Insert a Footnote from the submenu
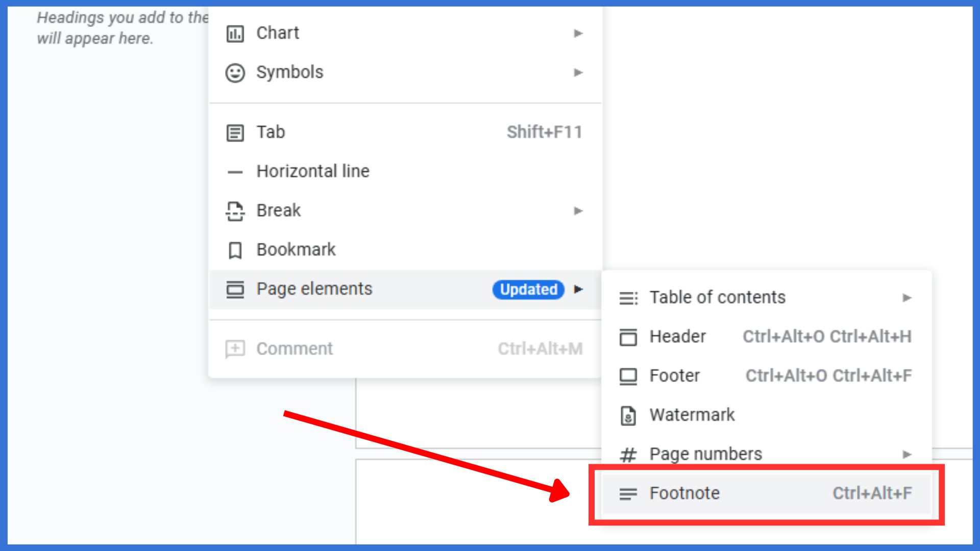 pos(684,493)
